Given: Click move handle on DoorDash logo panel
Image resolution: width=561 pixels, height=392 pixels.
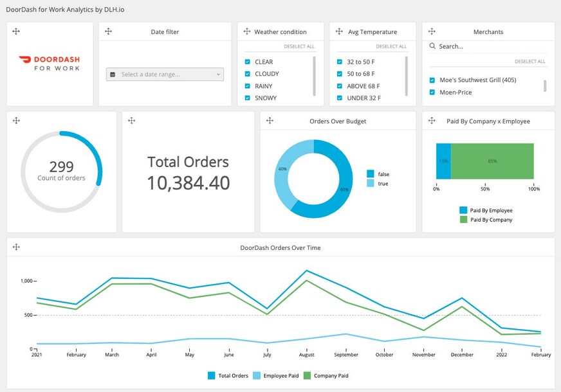Looking at the screenshot, I should click(16, 31).
